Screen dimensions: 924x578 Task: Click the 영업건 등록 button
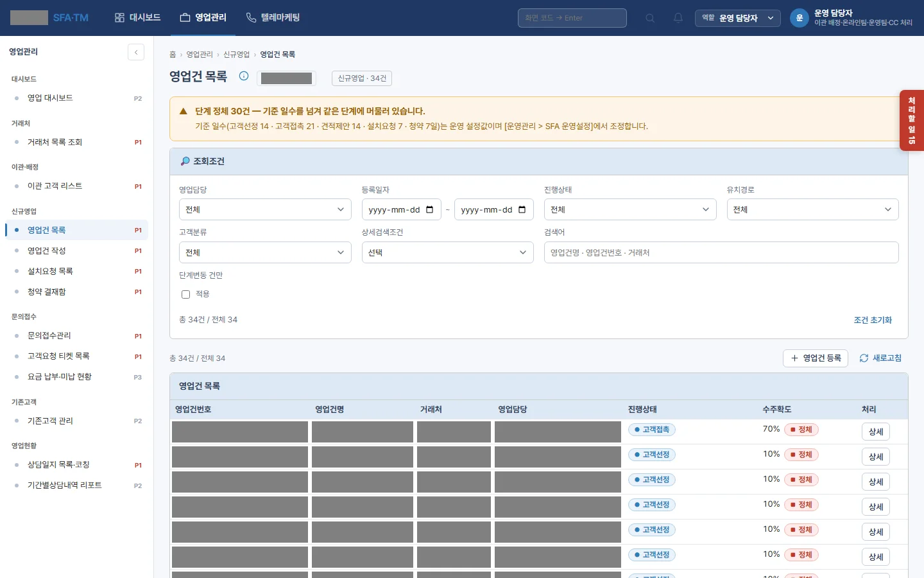click(x=816, y=358)
